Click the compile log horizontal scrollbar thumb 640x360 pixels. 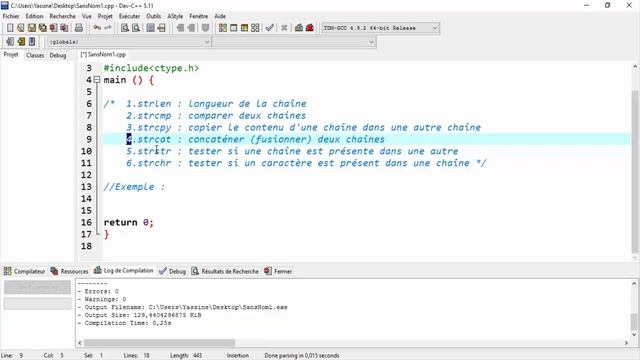click(159, 343)
